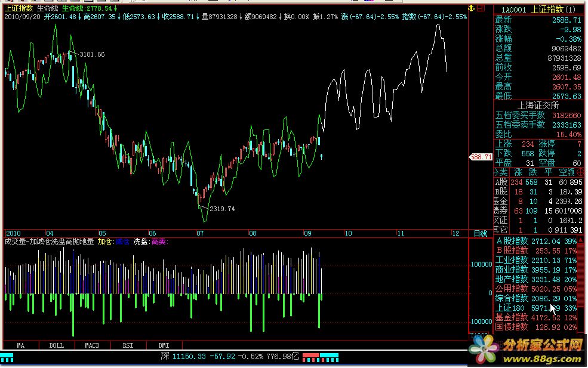Click the 2319.74 low price label

[x=223, y=209]
